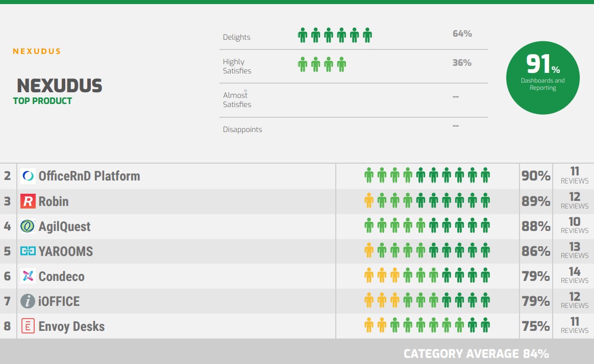594x364 pixels.
Task: Click the red Robin R logo
Action: 28,201
